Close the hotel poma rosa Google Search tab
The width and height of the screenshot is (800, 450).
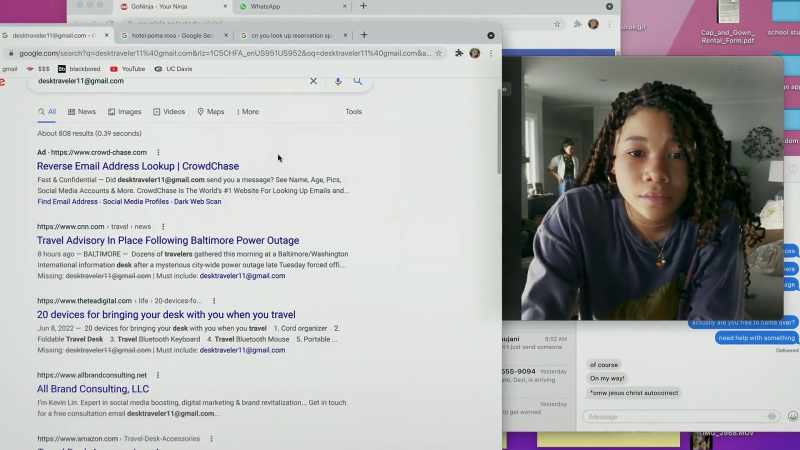[x=226, y=35]
